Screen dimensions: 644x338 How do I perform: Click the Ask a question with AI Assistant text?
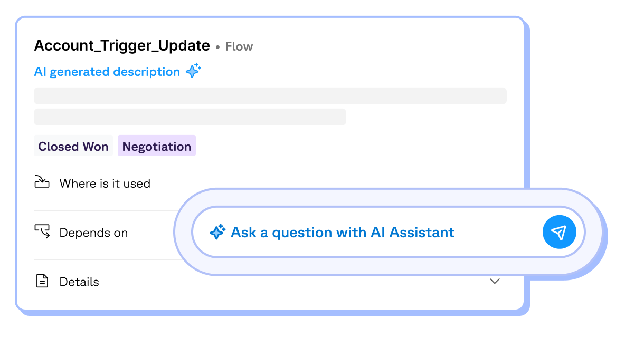point(342,232)
